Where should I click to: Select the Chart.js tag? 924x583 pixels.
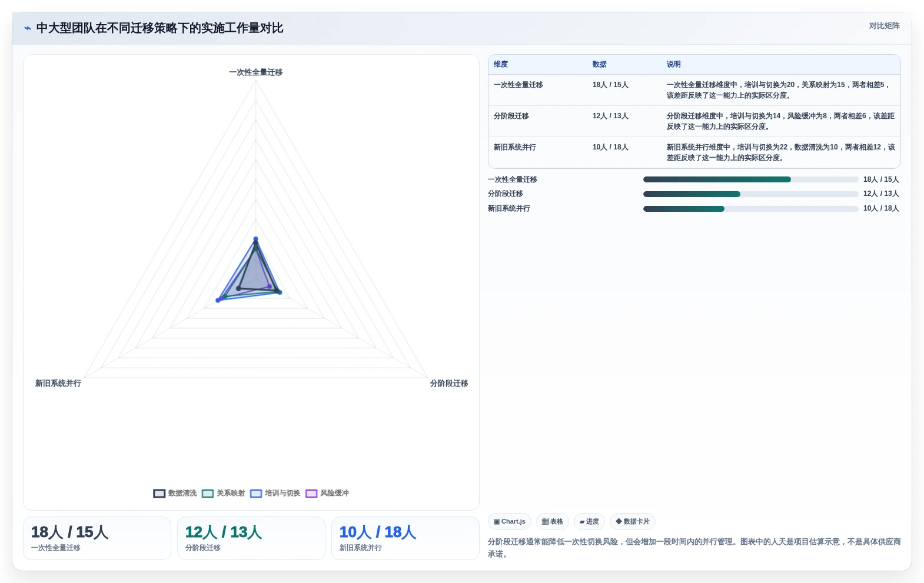point(510,522)
